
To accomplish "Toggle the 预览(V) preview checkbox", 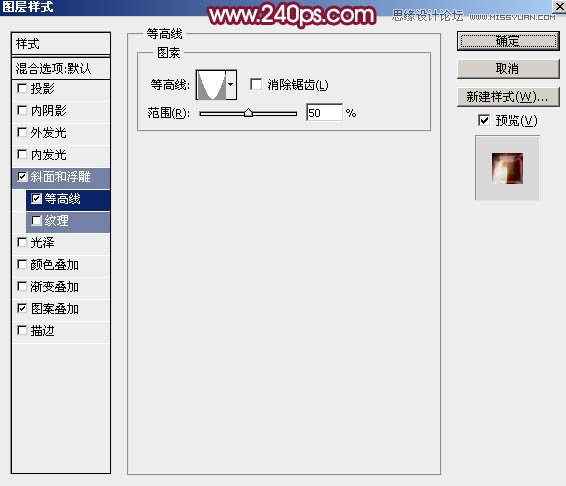I will point(484,120).
